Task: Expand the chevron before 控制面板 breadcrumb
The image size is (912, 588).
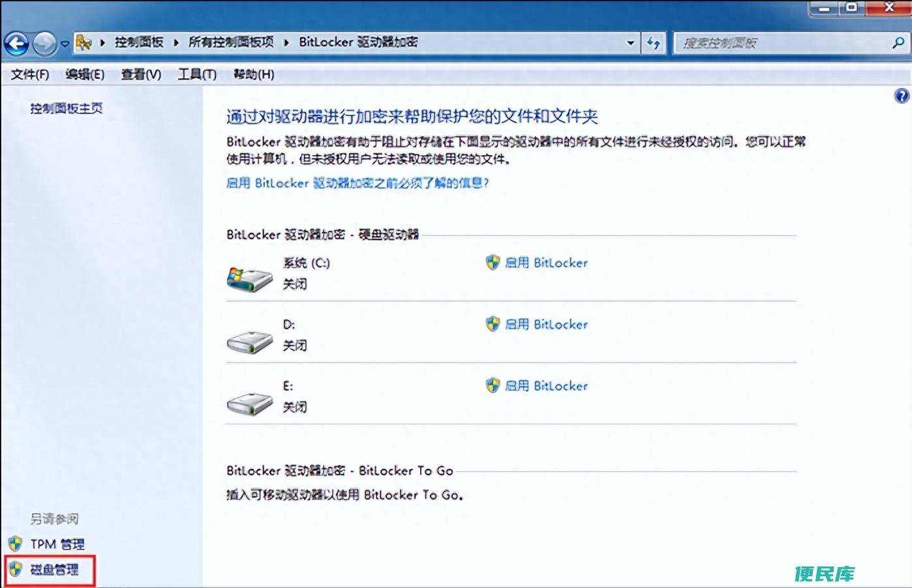Action: point(102,43)
